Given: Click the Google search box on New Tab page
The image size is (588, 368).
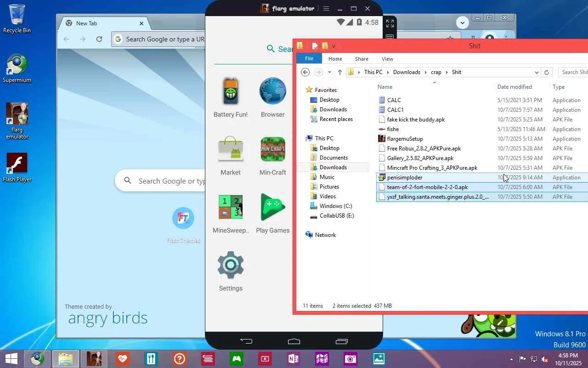Looking at the screenshot, I should (x=160, y=181).
